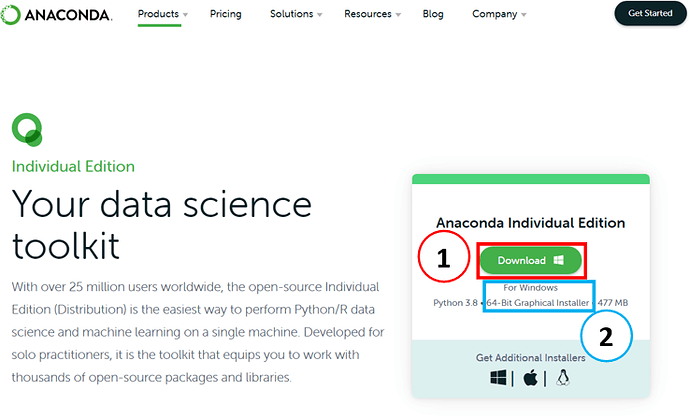
Task: Click the Your data science toolkit headline
Action: coord(161,225)
